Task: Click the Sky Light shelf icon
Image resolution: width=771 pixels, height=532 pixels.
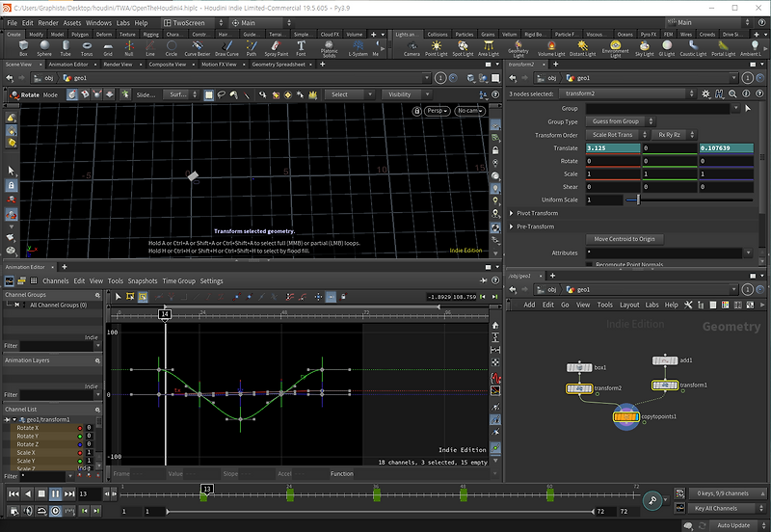Action: (x=644, y=48)
